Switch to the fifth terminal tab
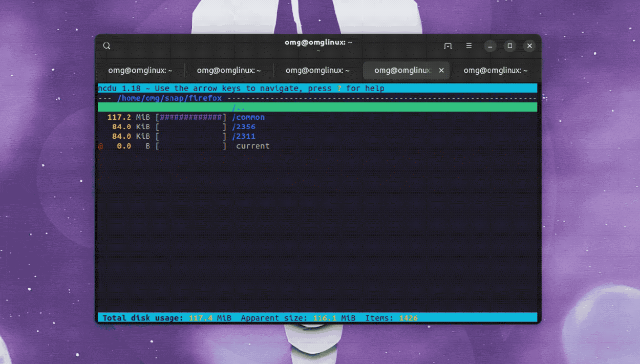The height and width of the screenshot is (364, 640). 495,71
